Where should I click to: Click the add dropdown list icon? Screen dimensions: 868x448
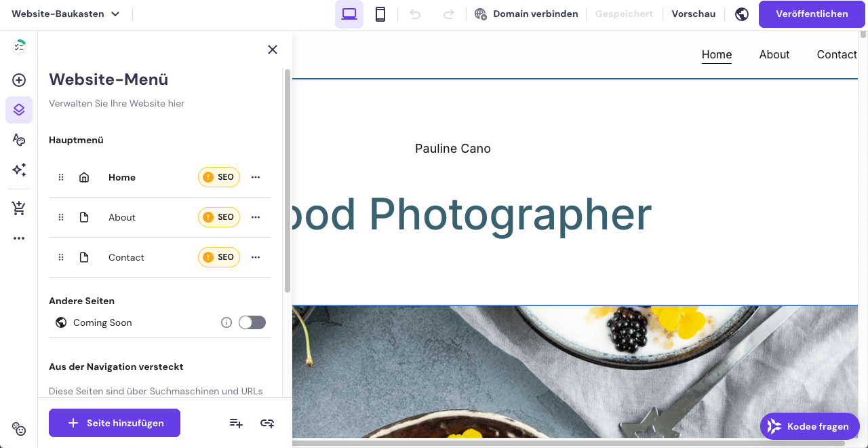pos(236,423)
